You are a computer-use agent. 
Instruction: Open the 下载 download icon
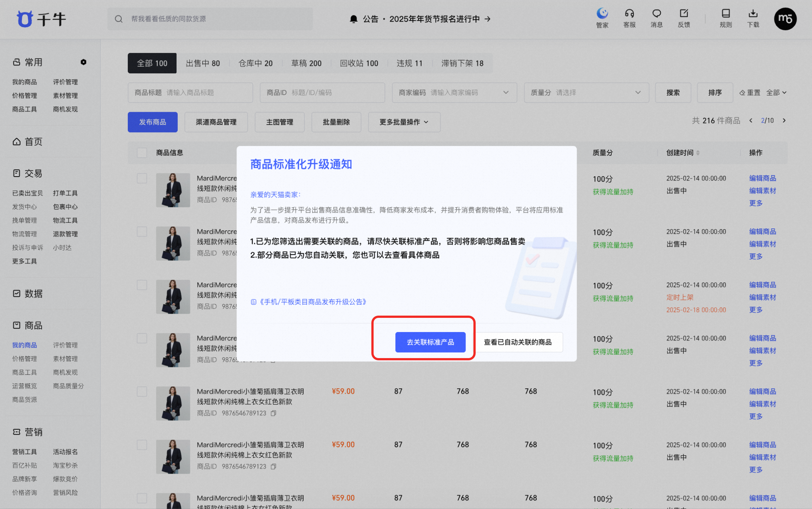pyautogui.click(x=753, y=14)
